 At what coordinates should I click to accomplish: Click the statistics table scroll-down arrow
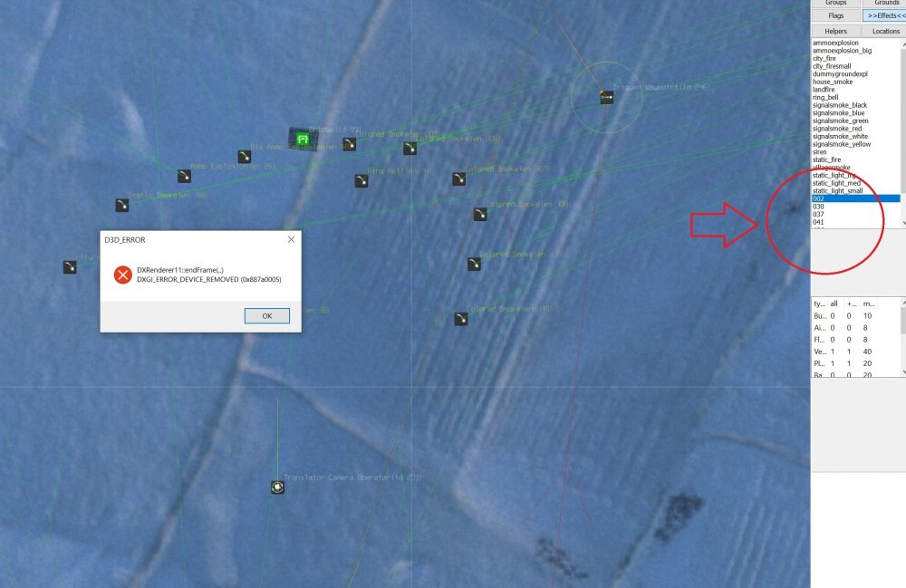[903, 372]
